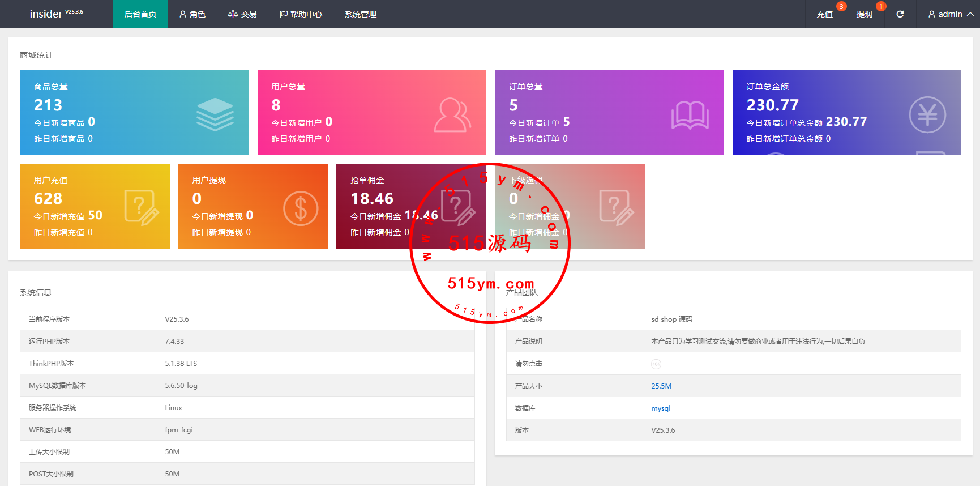Click the question-note icon in 下级返佣 card
The image size is (980, 486).
[x=616, y=208]
